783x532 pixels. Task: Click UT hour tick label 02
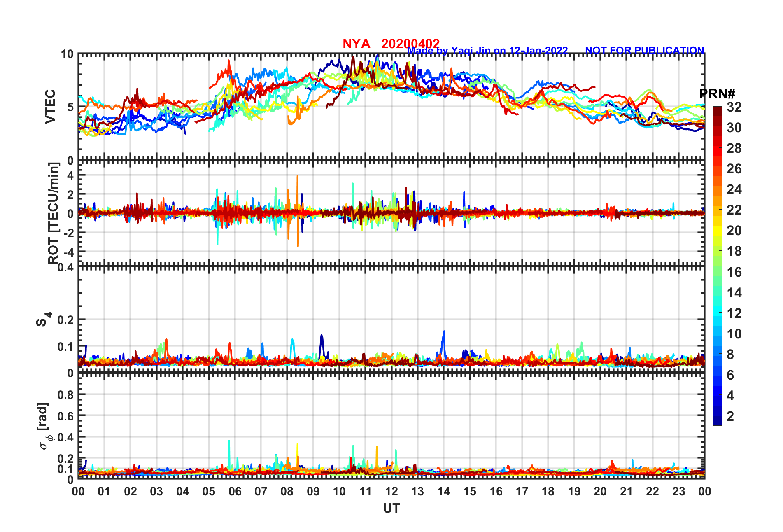[130, 491]
